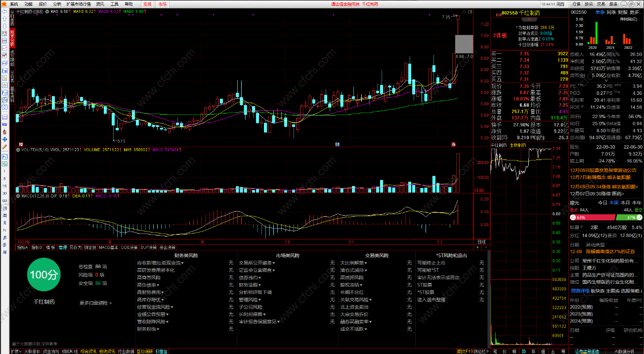Open the 功能 menu
The height and width of the screenshot is (354, 644).
(28, 3)
